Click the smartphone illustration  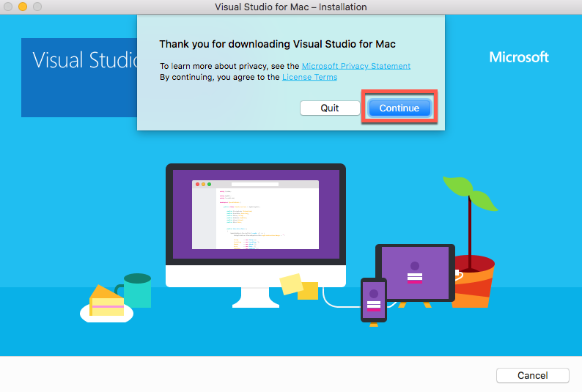coord(373,300)
